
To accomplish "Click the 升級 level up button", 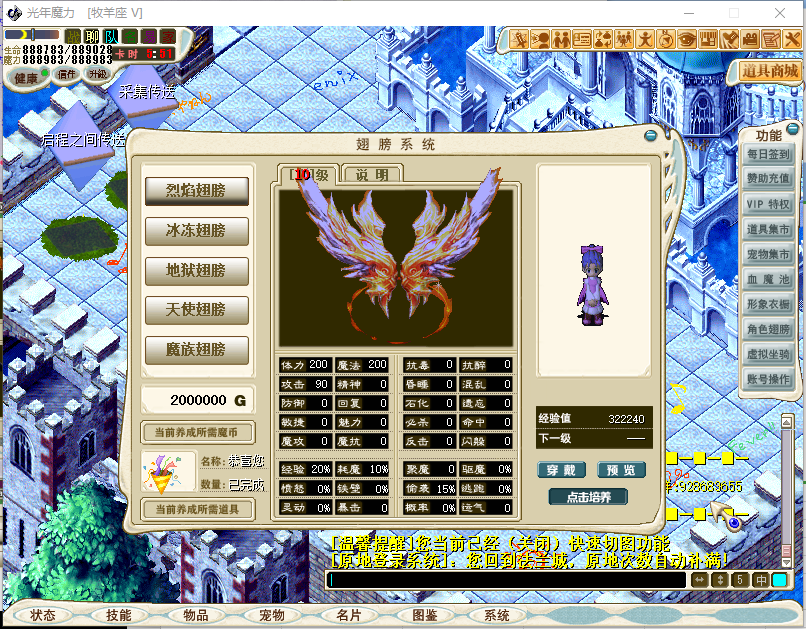I will pos(98,74).
